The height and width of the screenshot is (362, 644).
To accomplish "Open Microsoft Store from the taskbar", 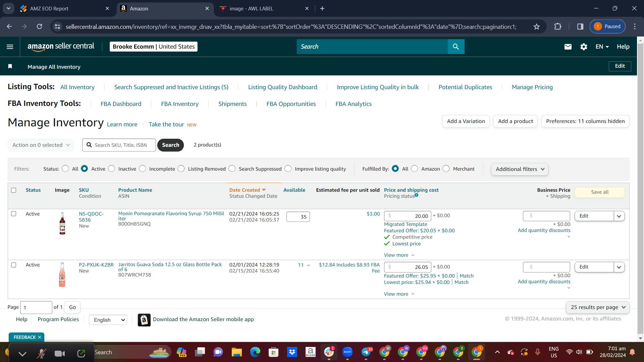I will 273,352.
